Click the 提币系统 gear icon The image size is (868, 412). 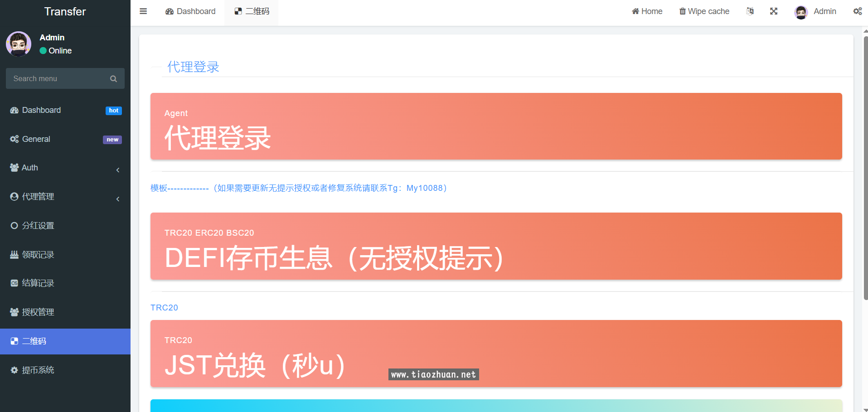click(15, 370)
